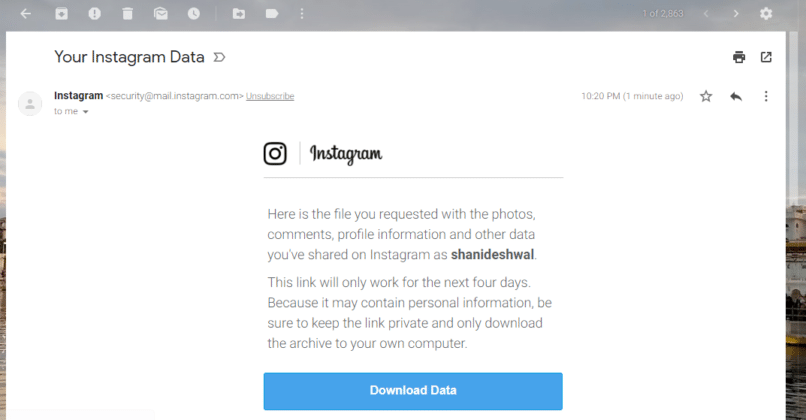Click the sender's profile avatar
The image size is (806, 420).
pyautogui.click(x=31, y=103)
